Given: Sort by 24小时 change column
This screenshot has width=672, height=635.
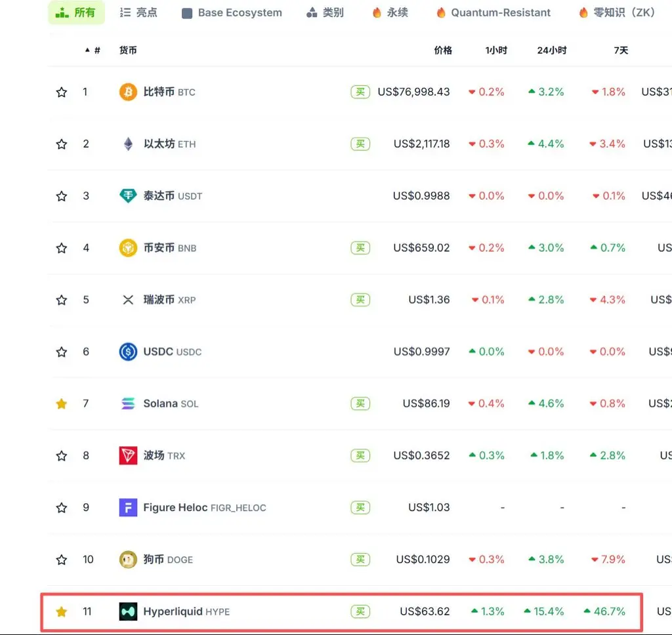Looking at the screenshot, I should pos(552,51).
